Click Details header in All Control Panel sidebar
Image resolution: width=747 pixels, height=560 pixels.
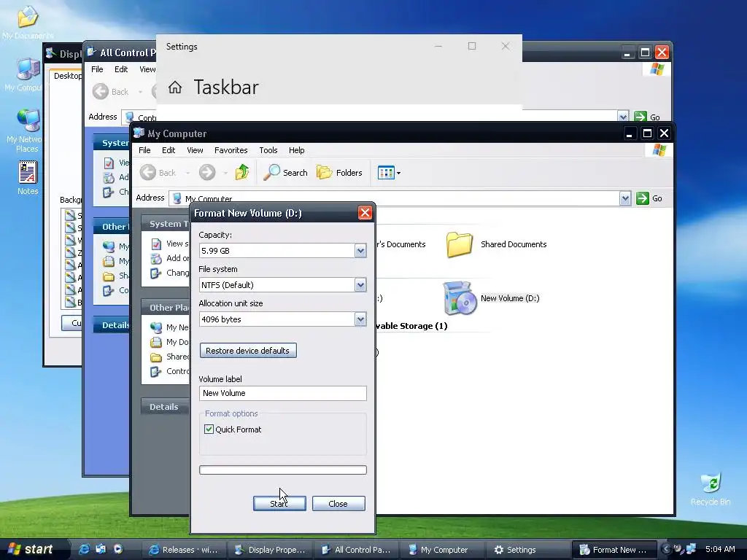113,324
